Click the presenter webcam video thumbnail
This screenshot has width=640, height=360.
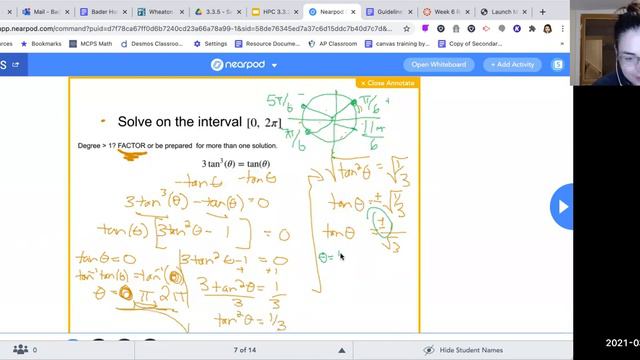click(605, 43)
